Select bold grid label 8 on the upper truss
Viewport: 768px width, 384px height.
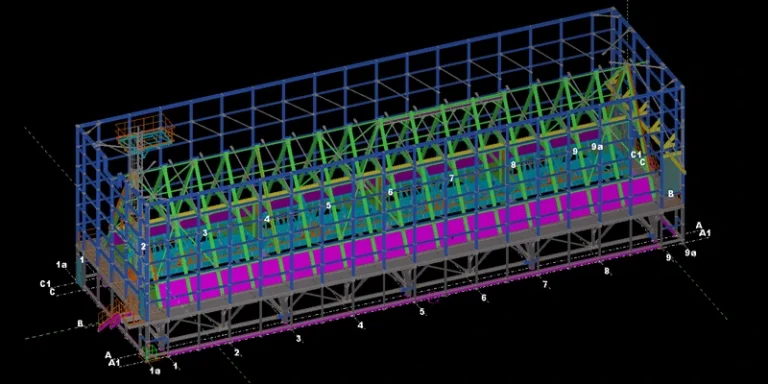coord(513,165)
